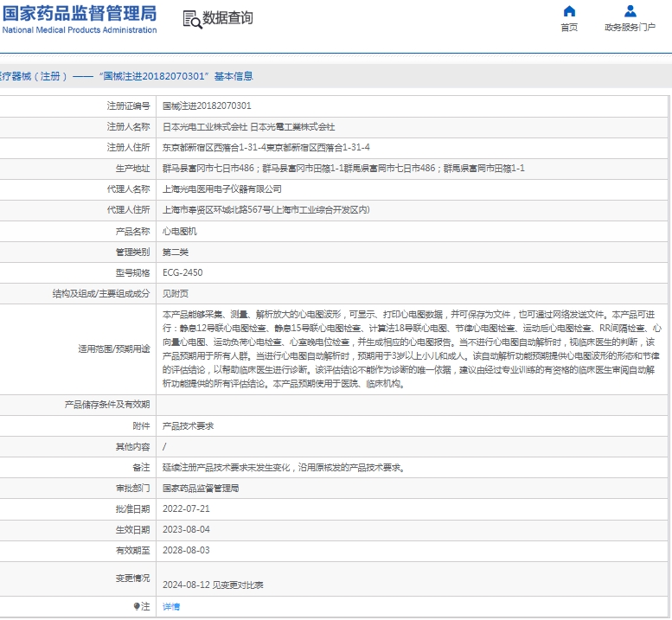Click the 生产地址 row label
This screenshot has height=620, width=672.
(133, 168)
